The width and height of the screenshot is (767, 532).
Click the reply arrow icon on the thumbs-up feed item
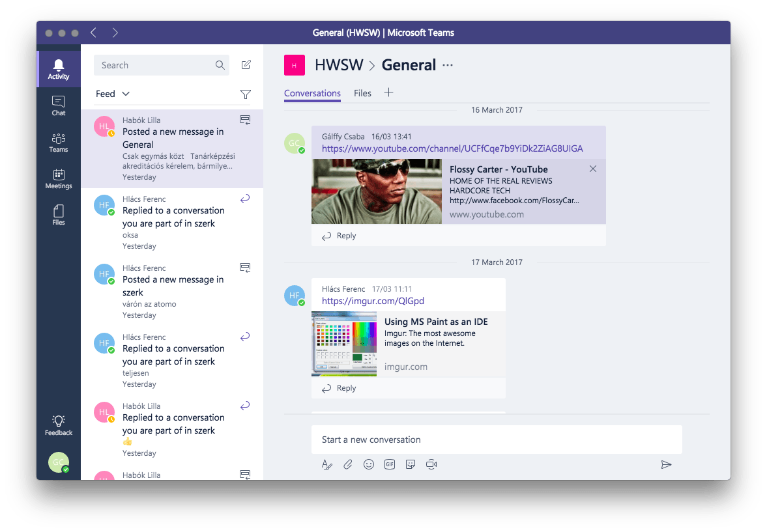click(x=245, y=406)
